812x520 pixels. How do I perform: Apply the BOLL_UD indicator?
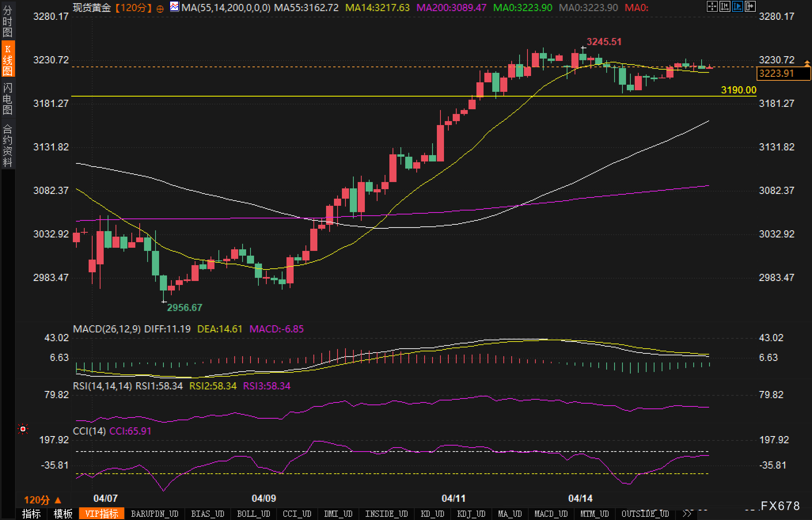253,514
